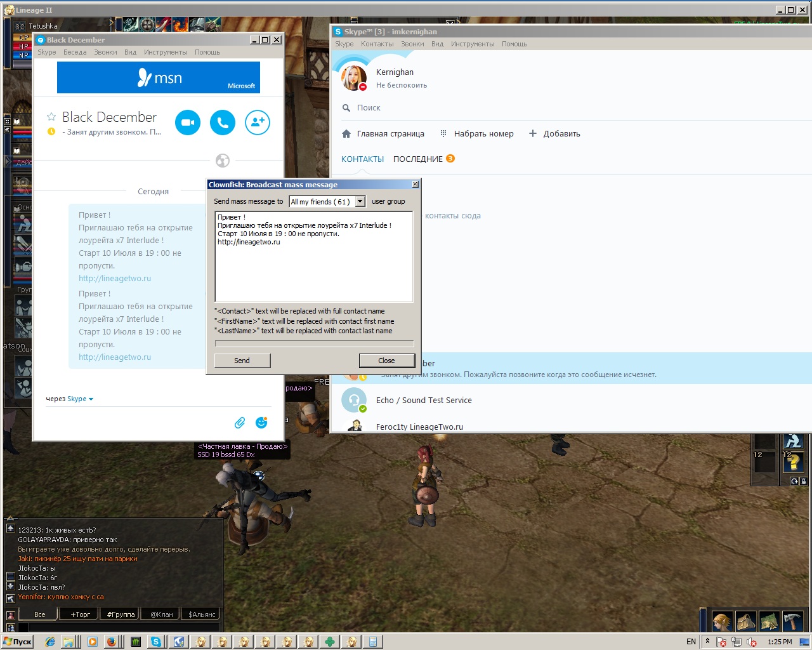Open the Echo / Sound Test Service avatar
Viewport: 812px width, 650px height.
coord(354,400)
